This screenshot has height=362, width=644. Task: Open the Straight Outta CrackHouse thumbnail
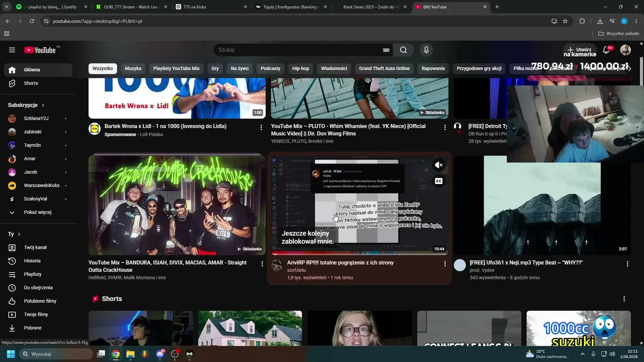click(x=177, y=205)
